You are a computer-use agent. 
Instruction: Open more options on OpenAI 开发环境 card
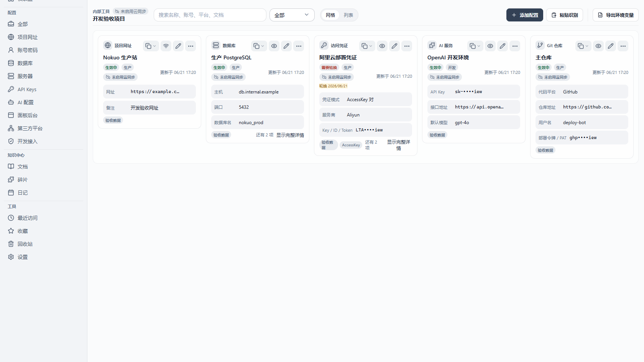515,46
